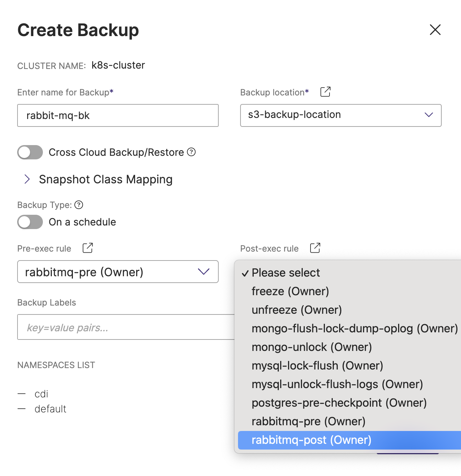Open Backup location external link icon
The width and height of the screenshot is (461, 476).
[x=325, y=92]
